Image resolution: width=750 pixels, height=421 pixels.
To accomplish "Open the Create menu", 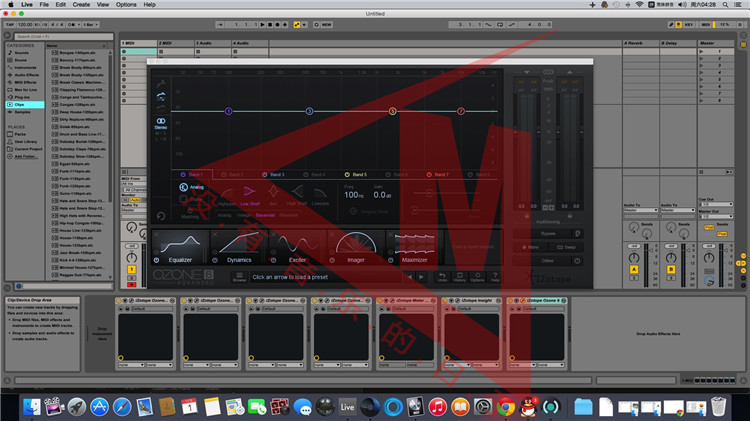I will 81,4.
